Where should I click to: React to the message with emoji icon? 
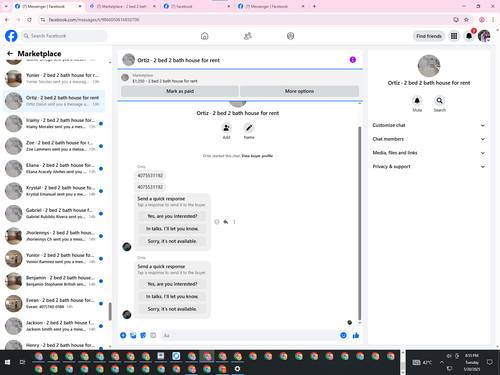(x=217, y=222)
